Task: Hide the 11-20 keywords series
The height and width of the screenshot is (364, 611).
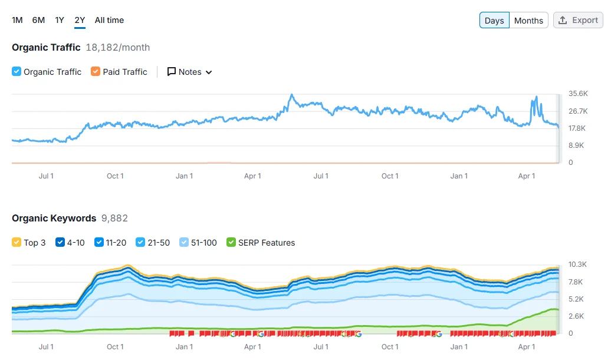Action: pos(99,243)
